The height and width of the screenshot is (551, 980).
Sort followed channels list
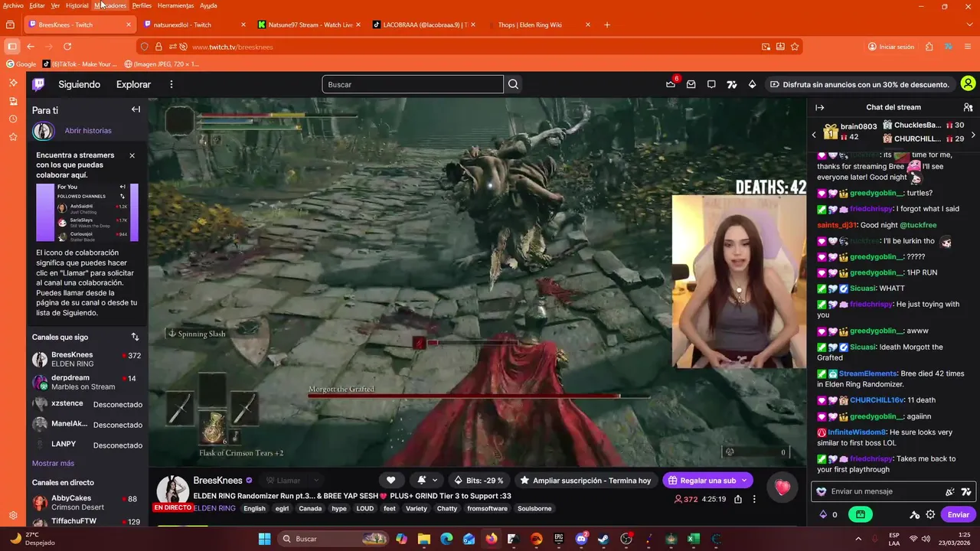(135, 337)
